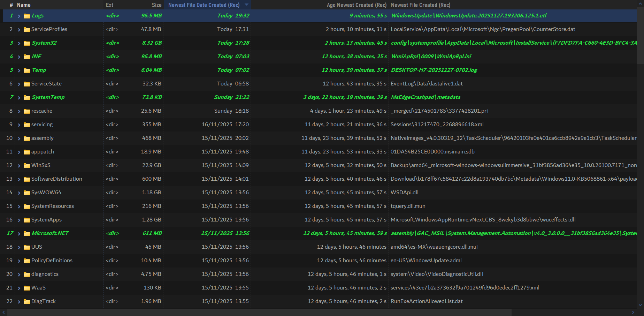The height and width of the screenshot is (316, 644).
Task: Click the SoftwareDistribution folder icon
Action: pos(26,179)
